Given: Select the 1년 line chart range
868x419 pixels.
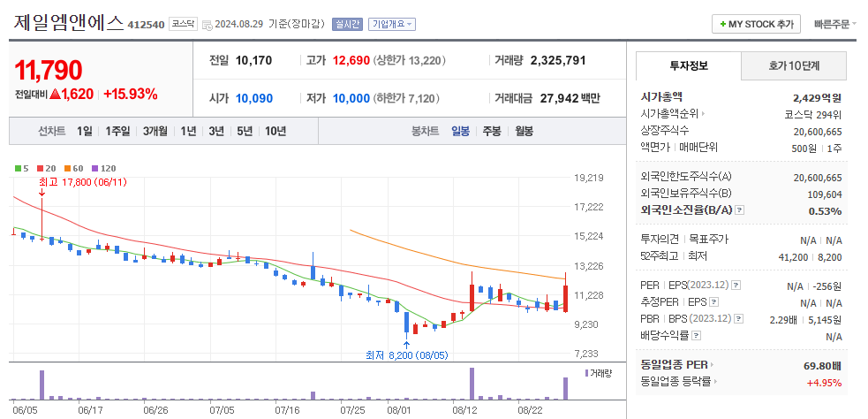Looking at the screenshot, I should (x=188, y=132).
